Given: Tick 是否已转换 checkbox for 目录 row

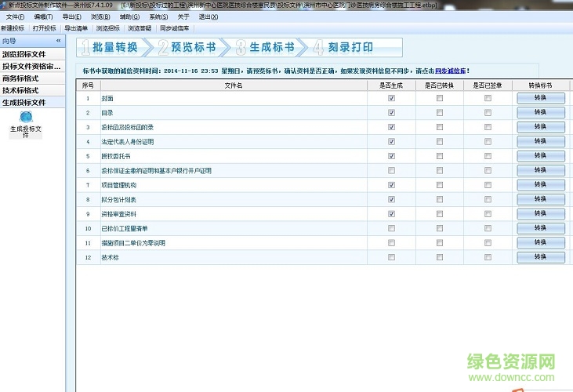Looking at the screenshot, I should click(440, 113).
